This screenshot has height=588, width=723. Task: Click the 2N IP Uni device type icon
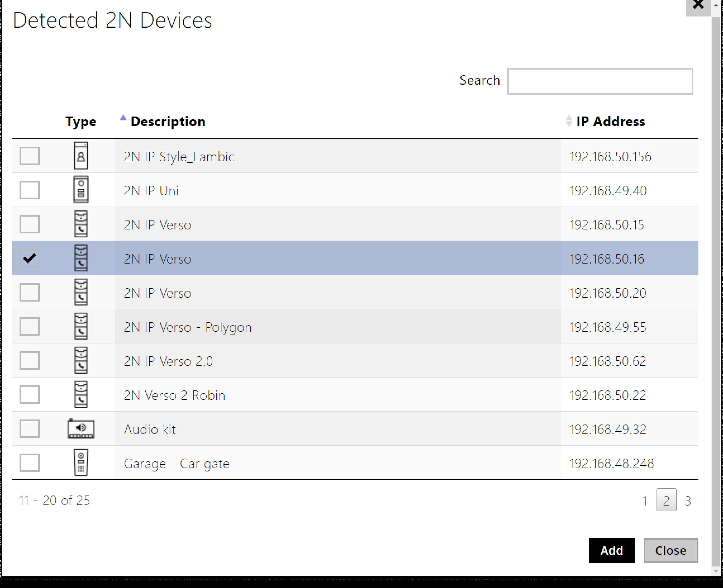81,190
